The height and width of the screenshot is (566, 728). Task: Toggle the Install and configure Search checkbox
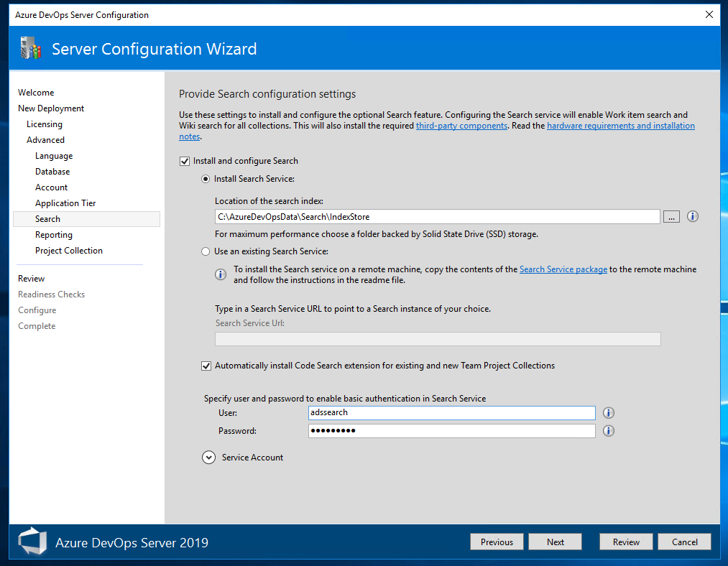point(185,161)
